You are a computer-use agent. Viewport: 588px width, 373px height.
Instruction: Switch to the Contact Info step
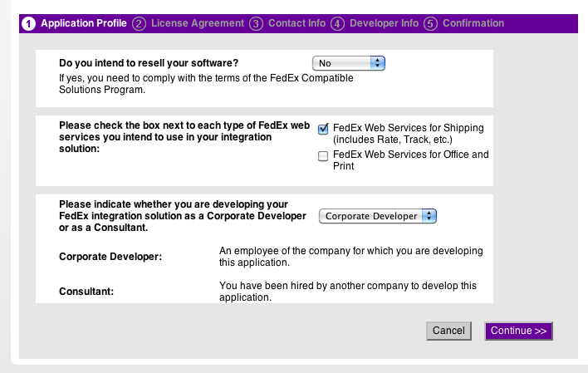296,23
